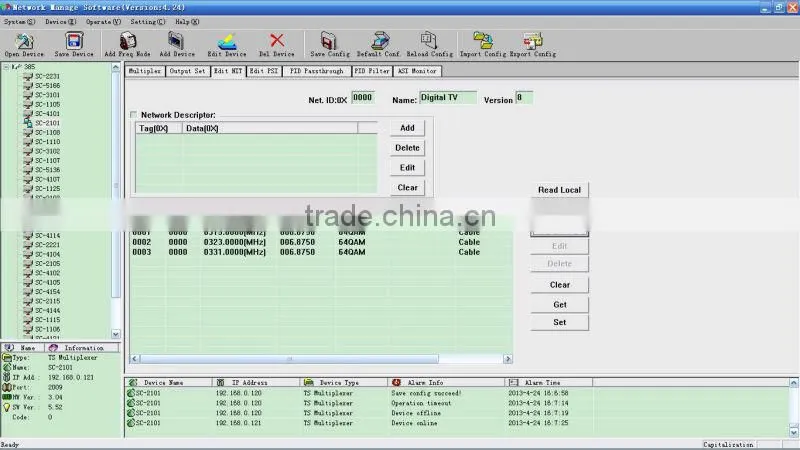Select device SC-4101 in the tree
The width and height of the screenshot is (800, 450).
tap(47, 114)
